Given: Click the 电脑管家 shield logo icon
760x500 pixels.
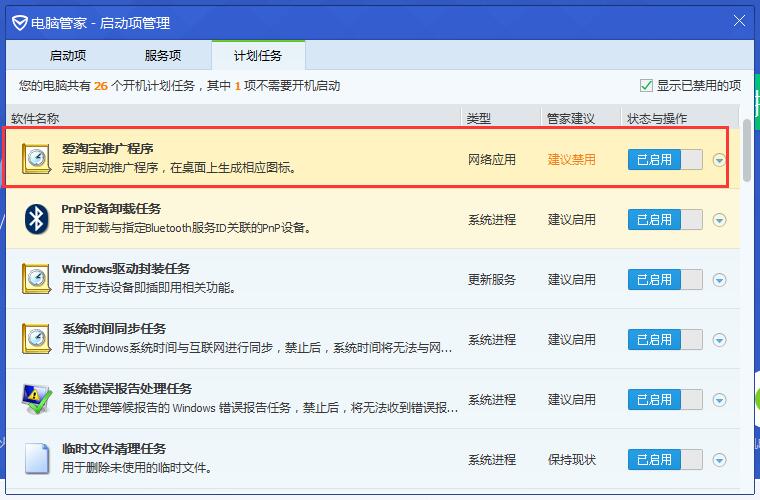Looking at the screenshot, I should pyautogui.click(x=20, y=22).
